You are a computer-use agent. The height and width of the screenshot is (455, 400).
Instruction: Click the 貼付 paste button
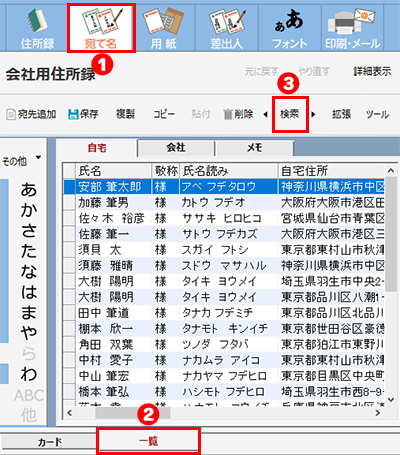[x=201, y=114]
